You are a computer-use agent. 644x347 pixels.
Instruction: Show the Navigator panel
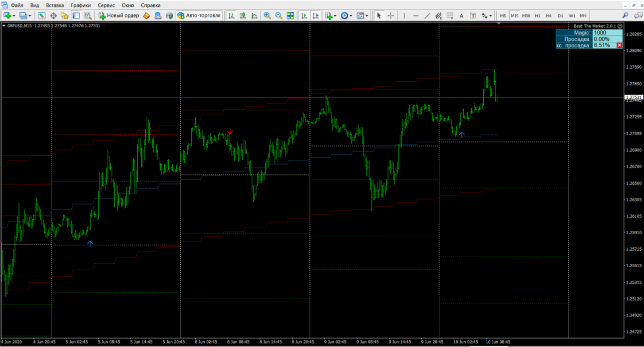pos(64,15)
